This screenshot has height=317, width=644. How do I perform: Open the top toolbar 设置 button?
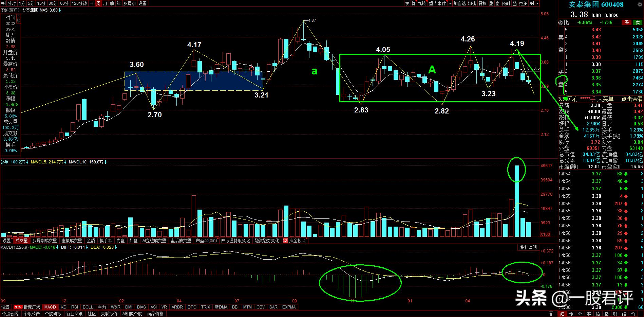(x=143, y=3)
